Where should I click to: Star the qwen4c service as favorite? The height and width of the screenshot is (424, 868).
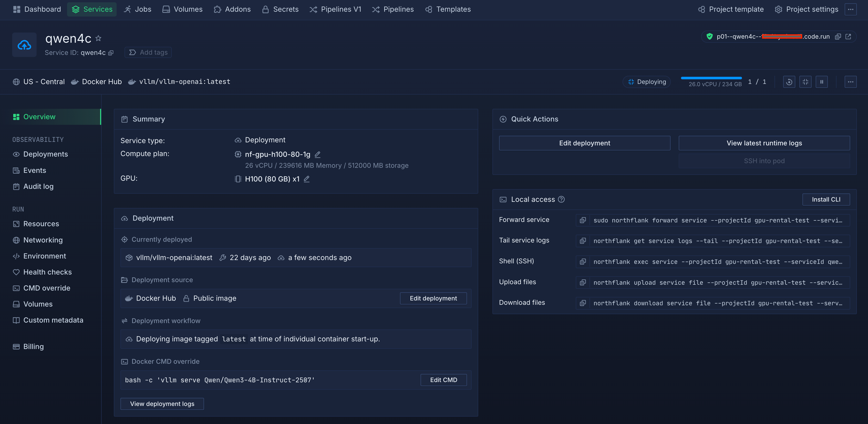98,38
